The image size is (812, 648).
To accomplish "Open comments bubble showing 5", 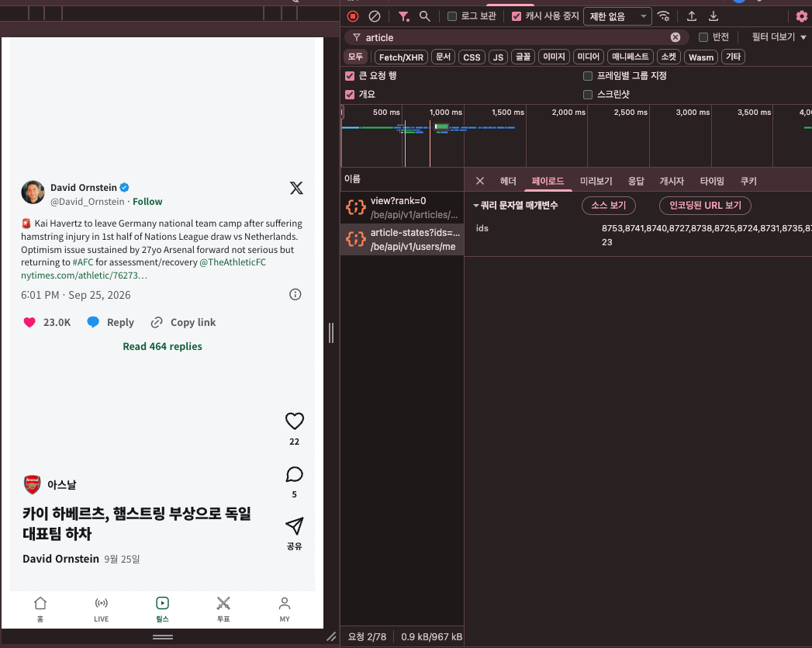I will [295, 474].
